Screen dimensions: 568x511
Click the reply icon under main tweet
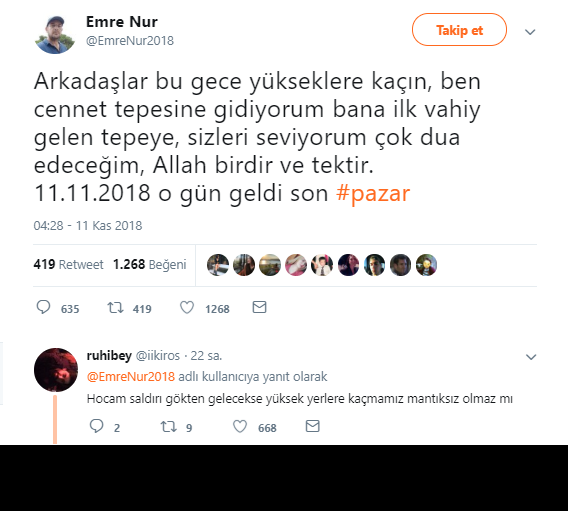tap(43, 307)
